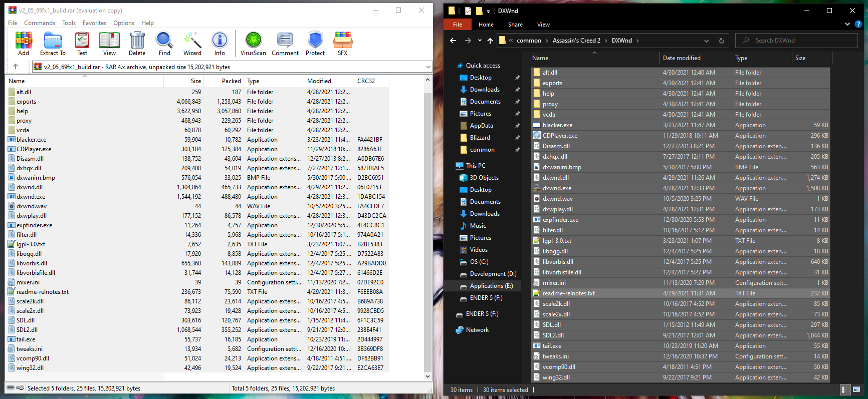Open WinRAR Commands menu

pos(40,23)
